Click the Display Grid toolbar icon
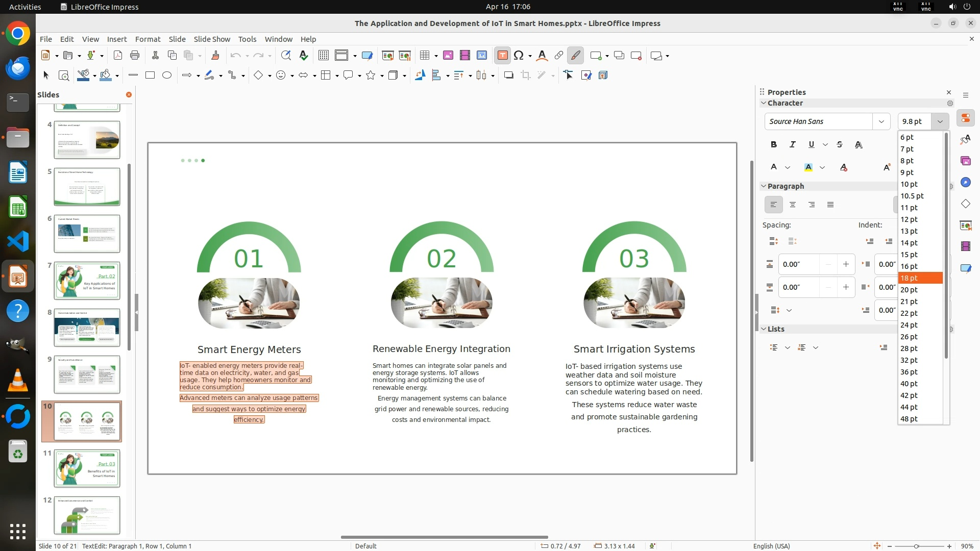This screenshot has height=551, width=980. (323, 56)
